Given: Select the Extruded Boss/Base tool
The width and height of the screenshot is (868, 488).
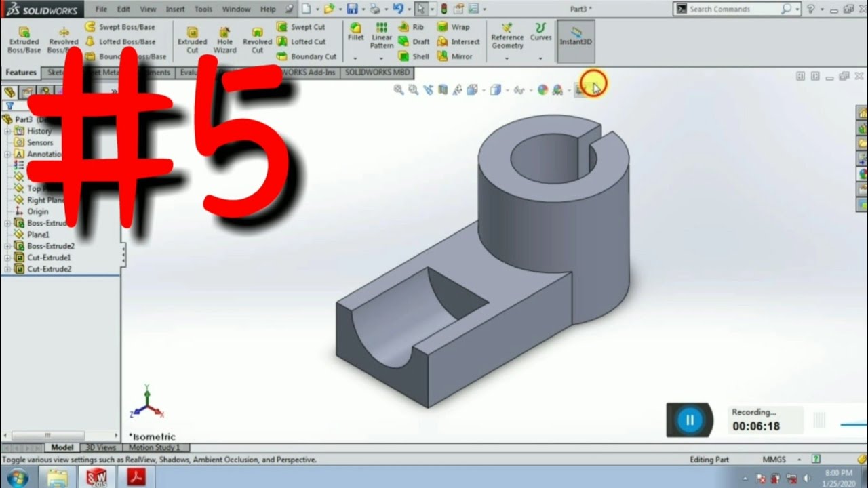Looking at the screenshot, I should (x=24, y=41).
